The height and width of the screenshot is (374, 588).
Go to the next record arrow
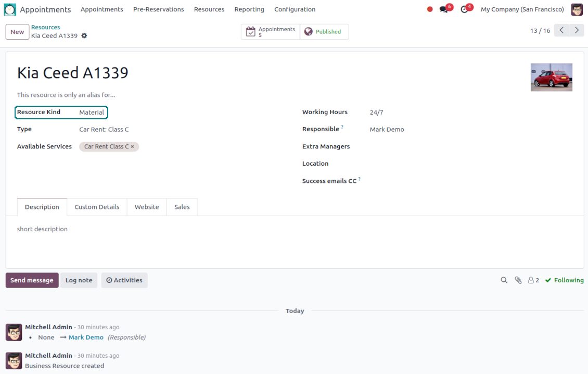coord(576,31)
